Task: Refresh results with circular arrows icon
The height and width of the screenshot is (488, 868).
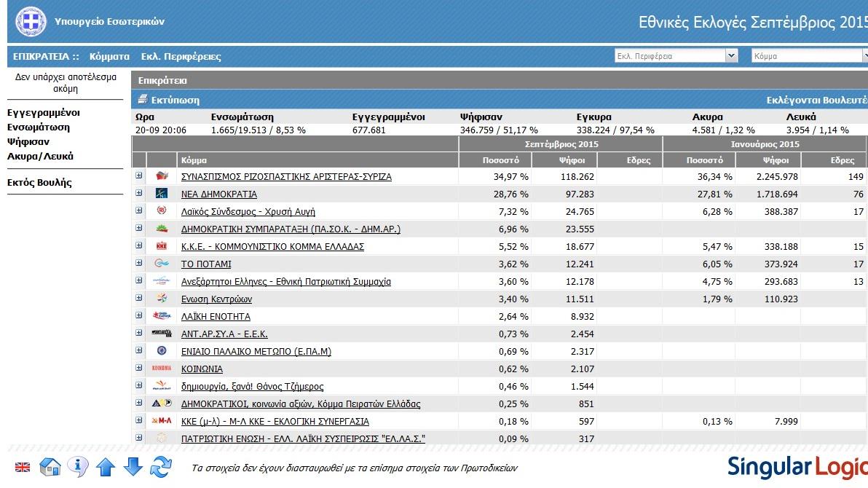Action: click(160, 467)
